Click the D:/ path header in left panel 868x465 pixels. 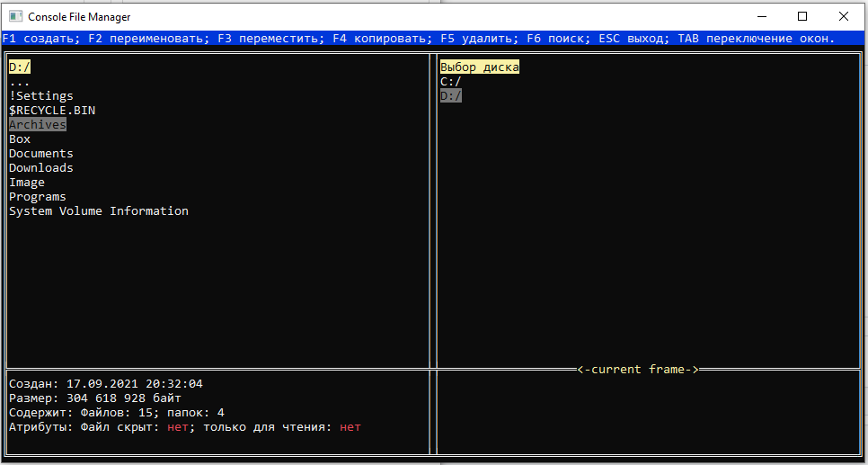pos(20,67)
